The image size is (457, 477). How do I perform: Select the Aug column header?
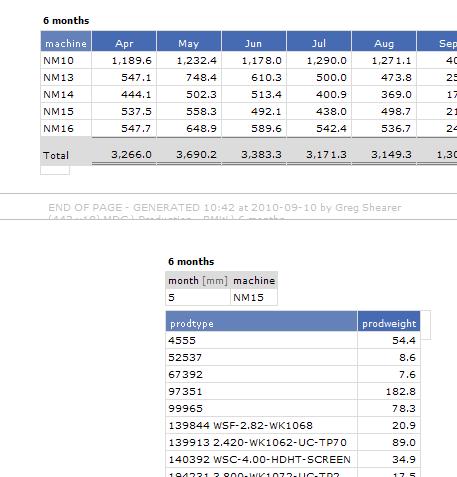384,42
